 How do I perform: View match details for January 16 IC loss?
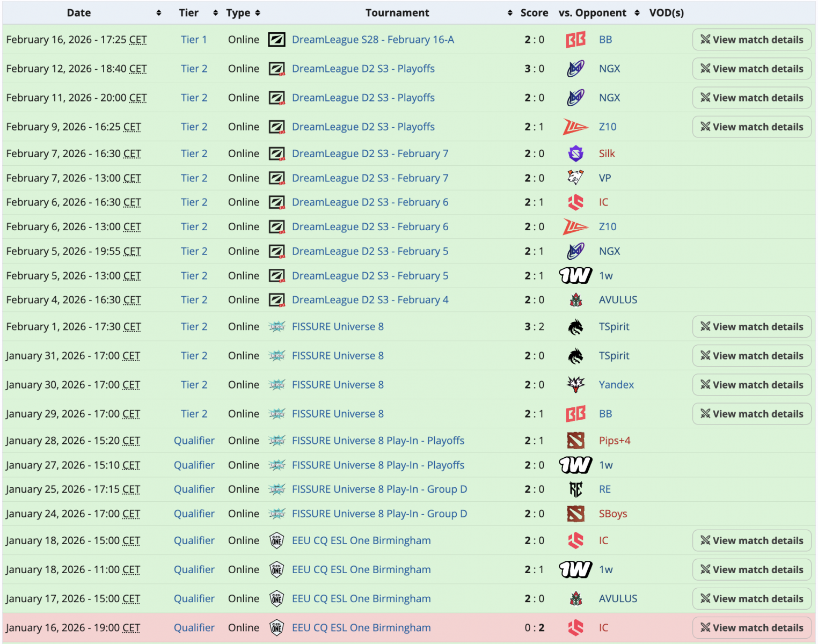pos(751,628)
